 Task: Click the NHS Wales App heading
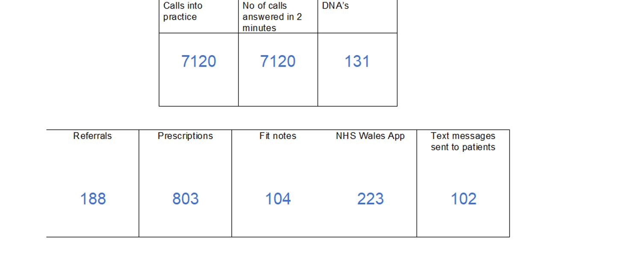(x=370, y=136)
